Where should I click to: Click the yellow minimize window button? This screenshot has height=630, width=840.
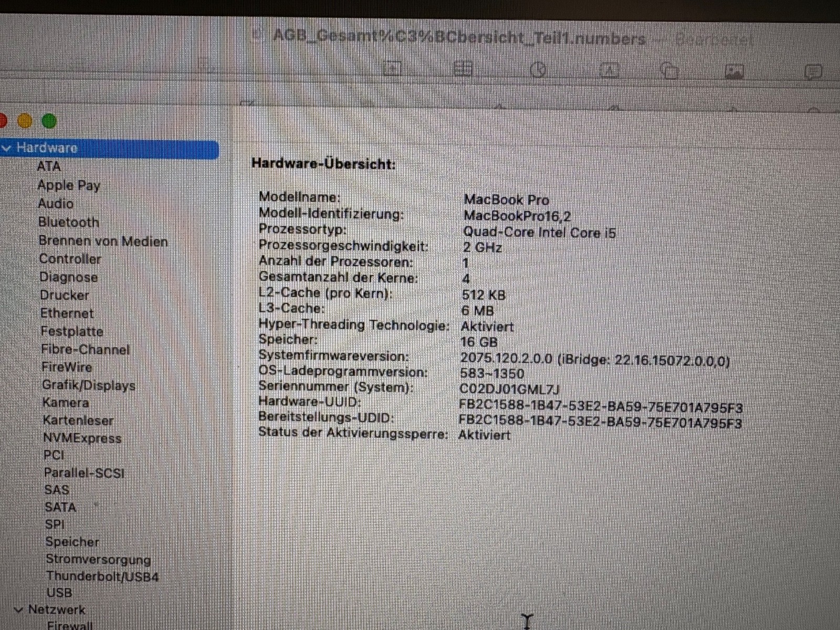coord(25,121)
